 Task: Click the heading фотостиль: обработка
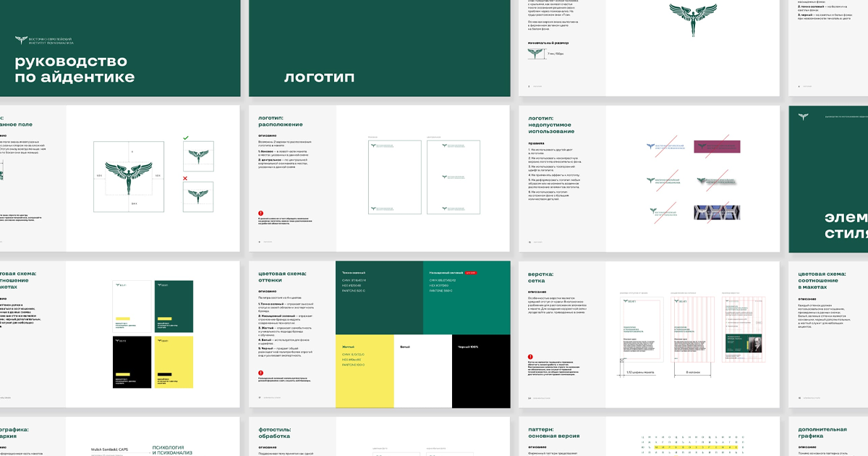tap(275, 433)
